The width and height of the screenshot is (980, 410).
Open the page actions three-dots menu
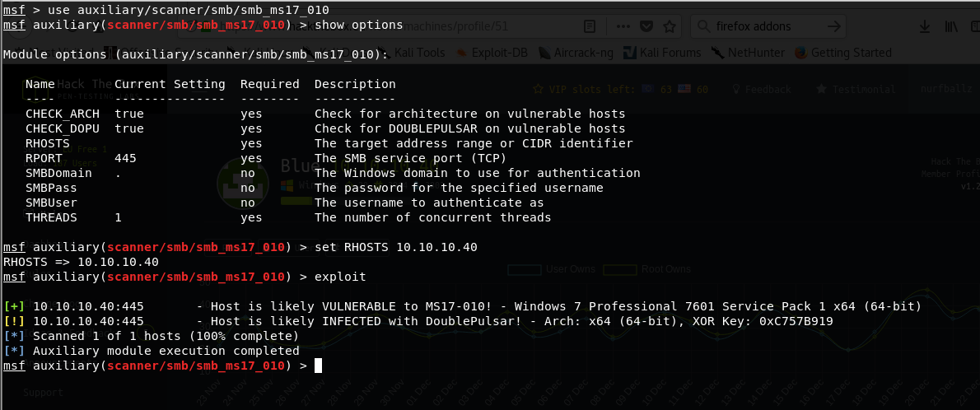622,26
